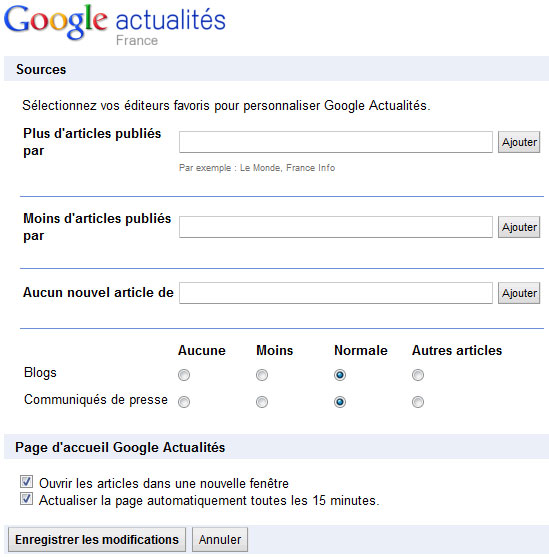The image size is (549, 557).
Task: Click Ajouter next to Moins d'articles field
Action: pyautogui.click(x=519, y=227)
